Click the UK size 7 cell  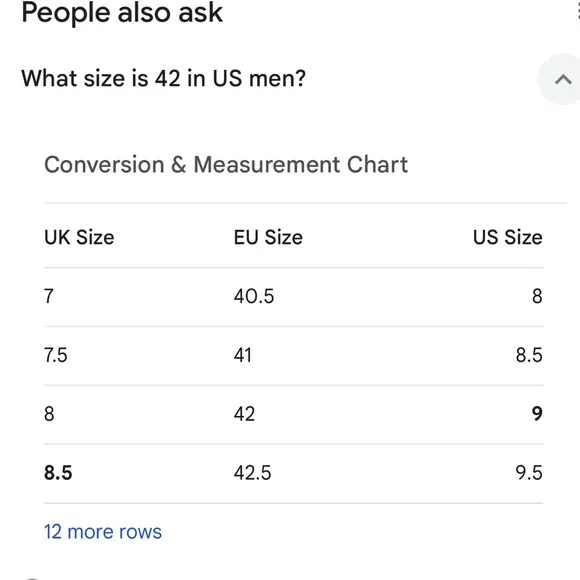tap(49, 296)
